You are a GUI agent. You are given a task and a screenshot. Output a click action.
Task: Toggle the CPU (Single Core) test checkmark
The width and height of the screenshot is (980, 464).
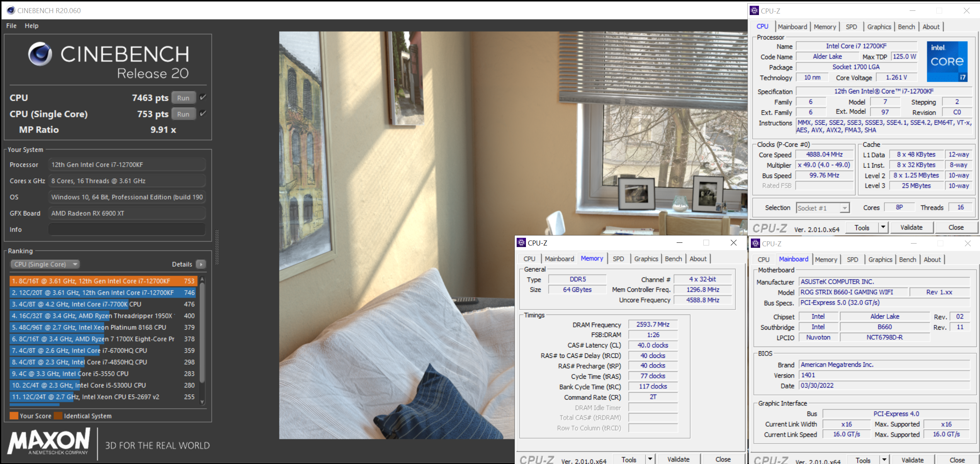point(203,113)
